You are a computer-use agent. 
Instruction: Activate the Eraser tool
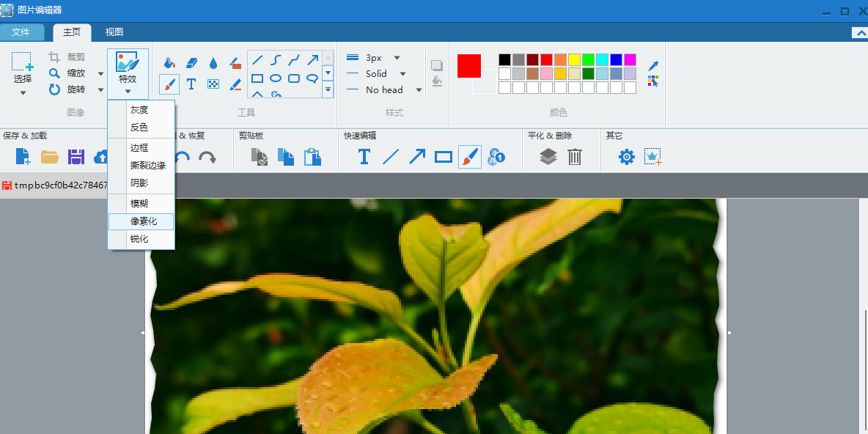(x=192, y=62)
